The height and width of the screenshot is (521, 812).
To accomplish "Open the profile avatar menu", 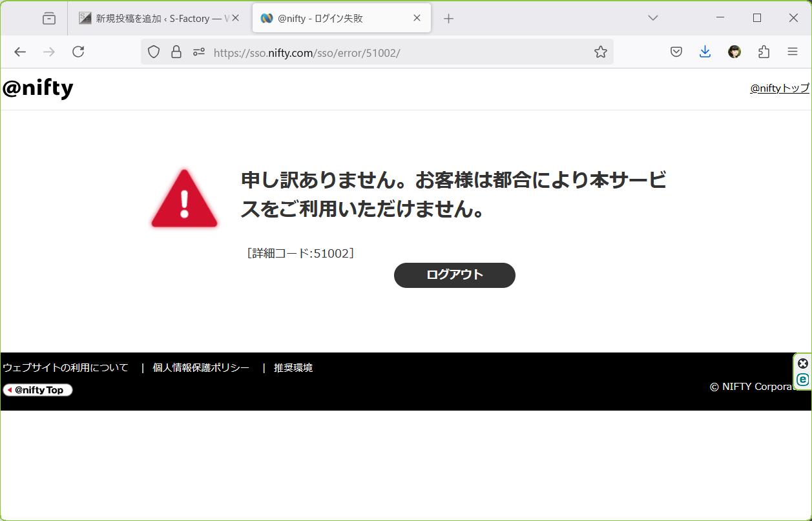I will pos(734,52).
